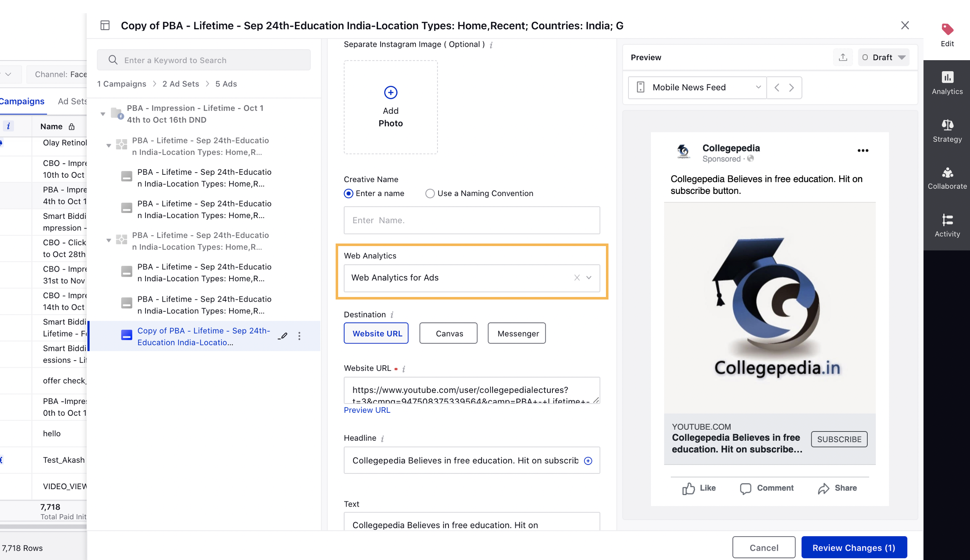Clear Web Analytics selection with X
This screenshot has height=560, width=970.
pyautogui.click(x=577, y=278)
